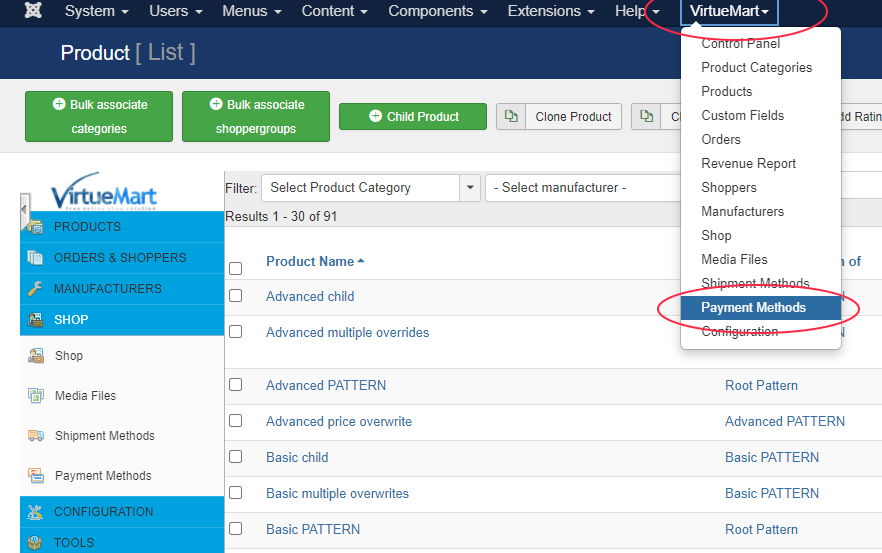Screen dimensions: 882x553
Task: Open the Advanced price overwrite product link
Action: pos(339,421)
